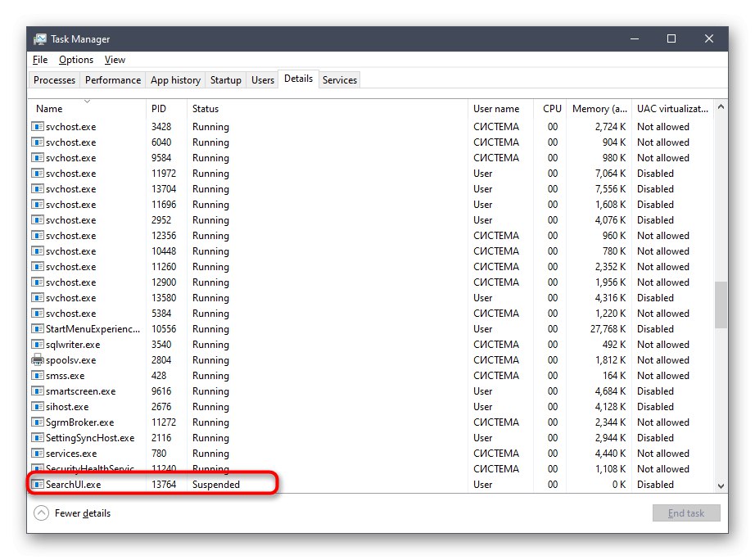Click the 27,768 K memory value
The width and height of the screenshot is (755, 560).
point(608,329)
